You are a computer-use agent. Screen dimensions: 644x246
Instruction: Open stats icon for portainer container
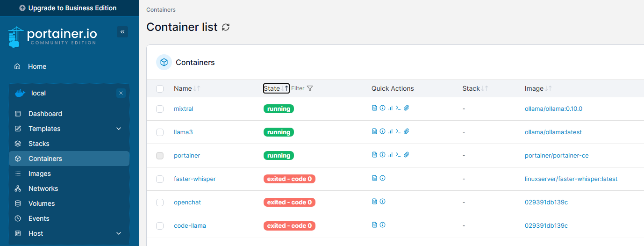(390, 155)
